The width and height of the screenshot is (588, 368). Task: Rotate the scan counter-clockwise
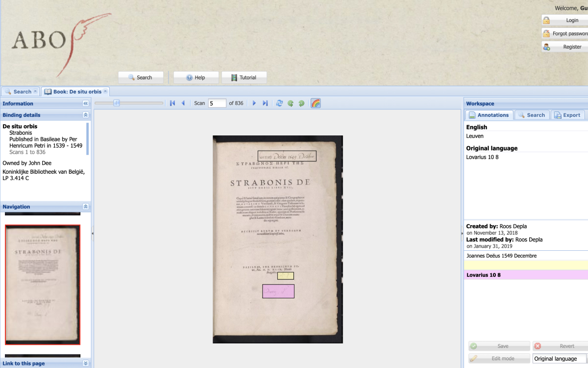290,103
